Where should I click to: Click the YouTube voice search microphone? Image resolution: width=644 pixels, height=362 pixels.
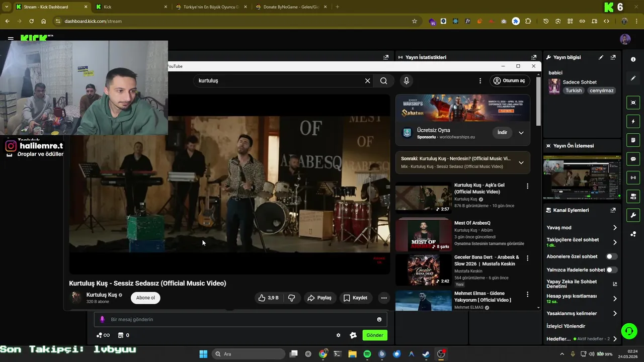pos(407,80)
